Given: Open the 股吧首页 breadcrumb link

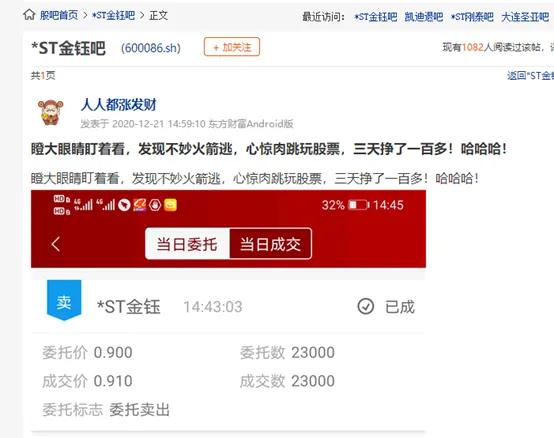Looking at the screenshot, I should [59, 15].
